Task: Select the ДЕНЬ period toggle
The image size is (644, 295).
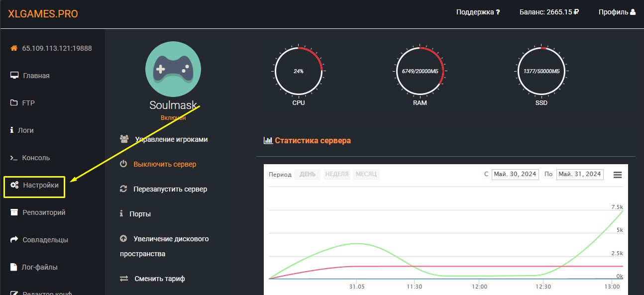Action: 307,175
